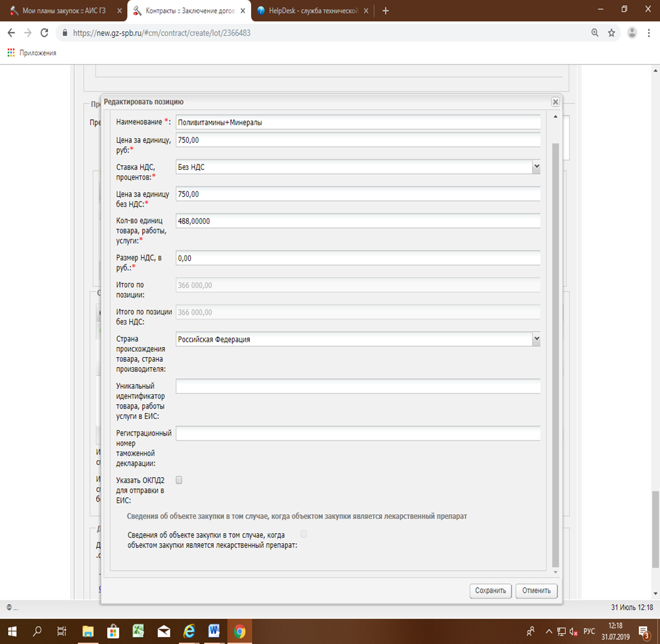Switch to the HelpDesk tab
The width and height of the screenshot is (660, 644).
coord(313,11)
